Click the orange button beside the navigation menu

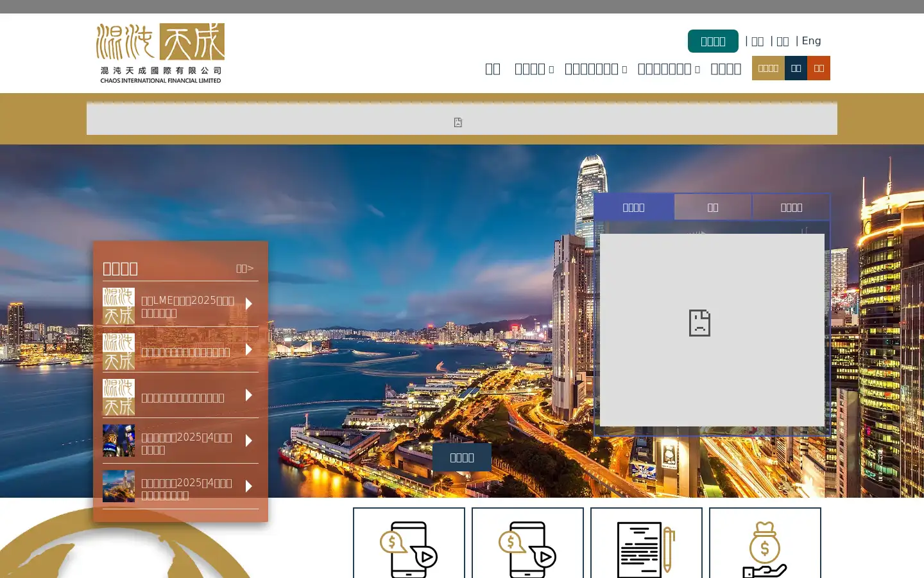[x=819, y=68]
